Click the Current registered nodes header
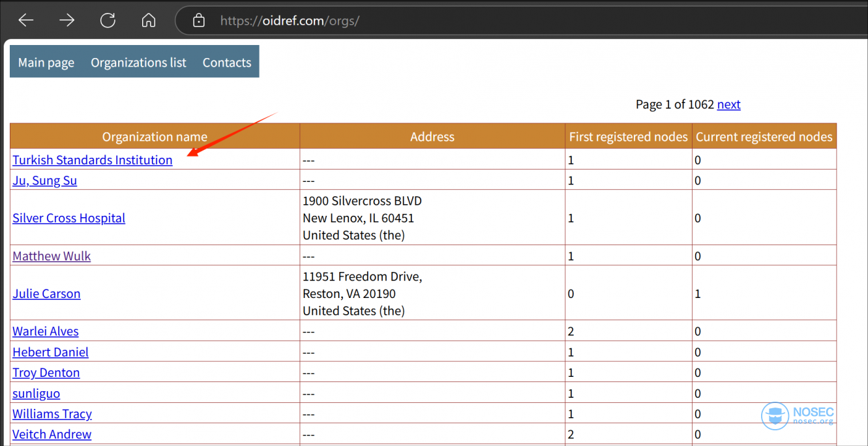This screenshot has height=446, width=868. (x=764, y=137)
